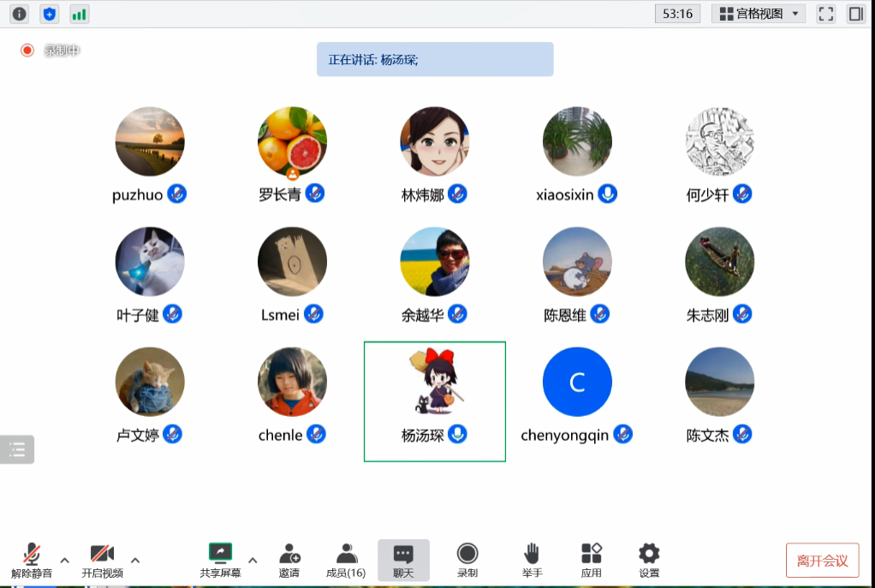Expand share options arrow beside 共享屏幕
This screenshot has height=588, width=875.
253,560
